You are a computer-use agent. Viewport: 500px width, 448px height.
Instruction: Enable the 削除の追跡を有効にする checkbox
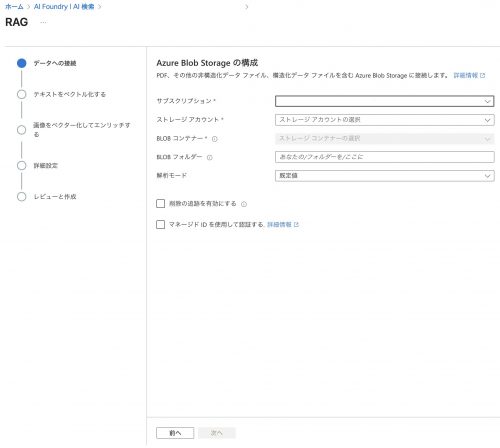click(161, 203)
